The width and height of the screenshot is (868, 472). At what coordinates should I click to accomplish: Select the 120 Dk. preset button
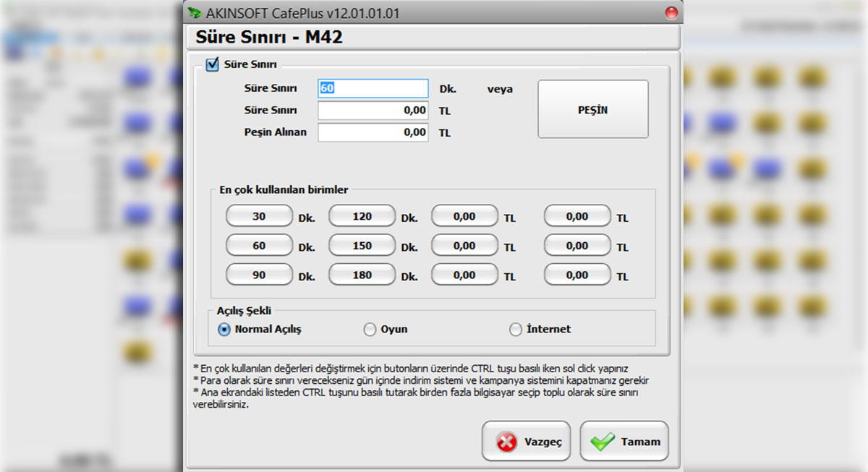click(362, 216)
